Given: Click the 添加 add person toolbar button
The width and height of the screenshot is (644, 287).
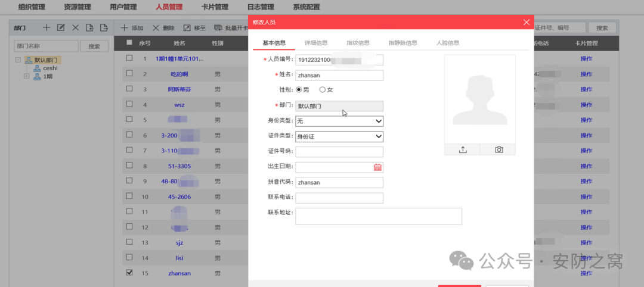Looking at the screenshot, I should [x=132, y=28].
